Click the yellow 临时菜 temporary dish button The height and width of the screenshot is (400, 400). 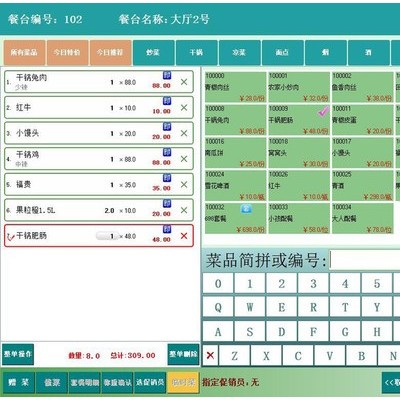[x=183, y=382]
